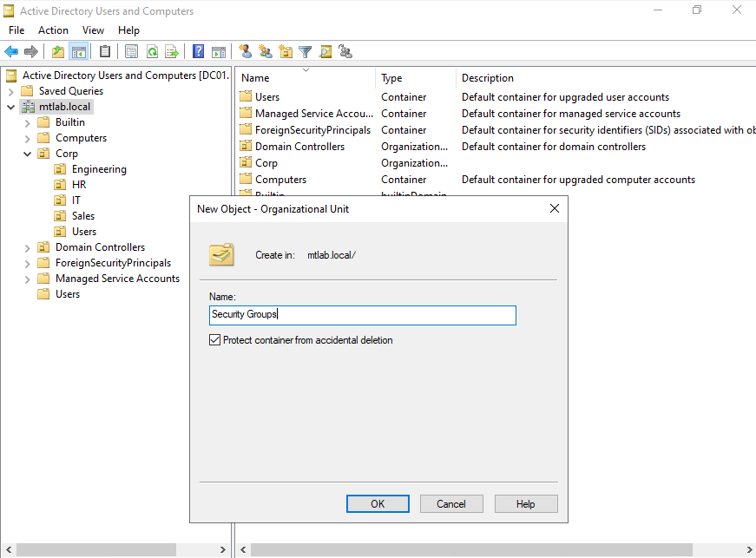
Task: Select the IT OU in the tree
Action: pos(76,200)
